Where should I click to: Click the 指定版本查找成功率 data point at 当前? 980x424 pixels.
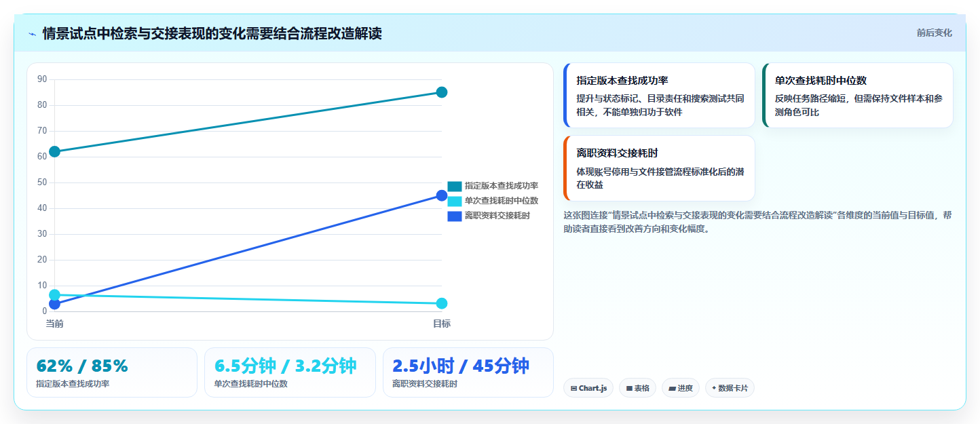click(55, 151)
